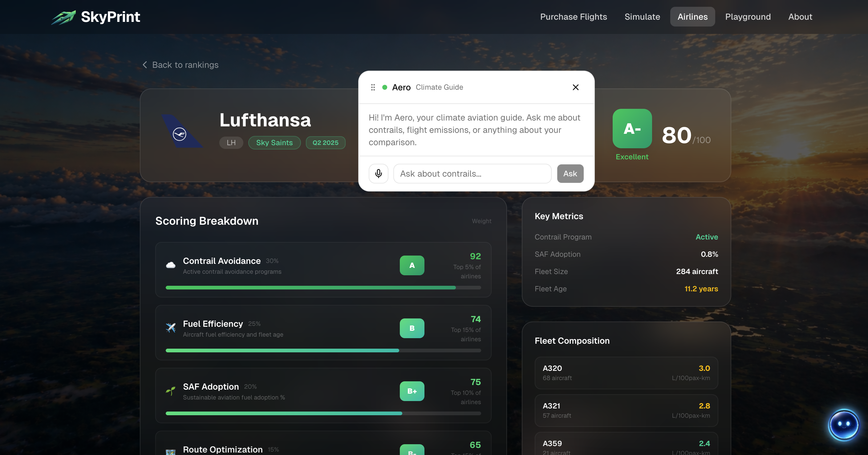
Task: Close the Aero Climate Guide chat
Action: [575, 87]
